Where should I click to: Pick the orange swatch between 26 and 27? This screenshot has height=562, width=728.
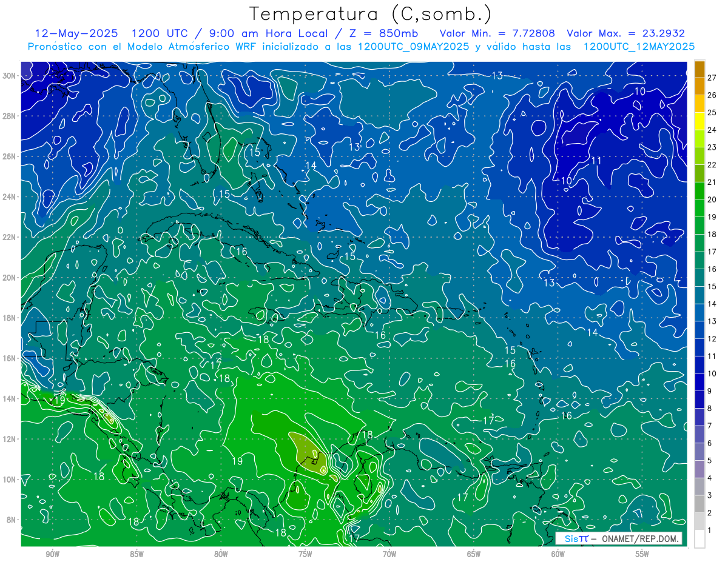tap(699, 87)
